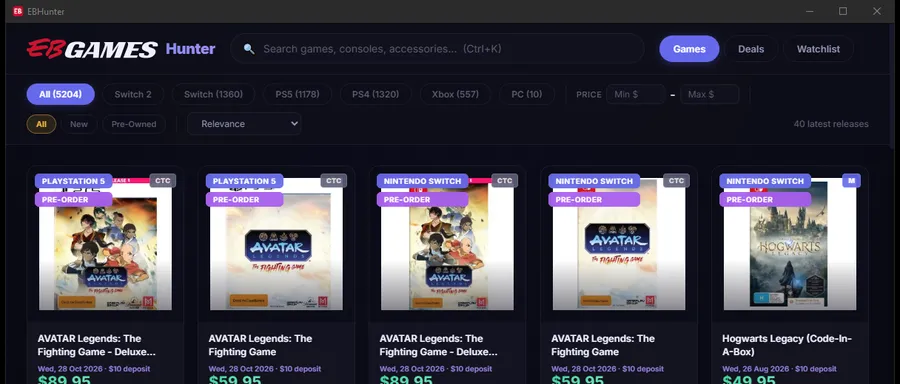This screenshot has width=900, height=384.
Task: Open Switch Avatar Legends Deluxe cover thumbnail
Action: click(x=447, y=244)
